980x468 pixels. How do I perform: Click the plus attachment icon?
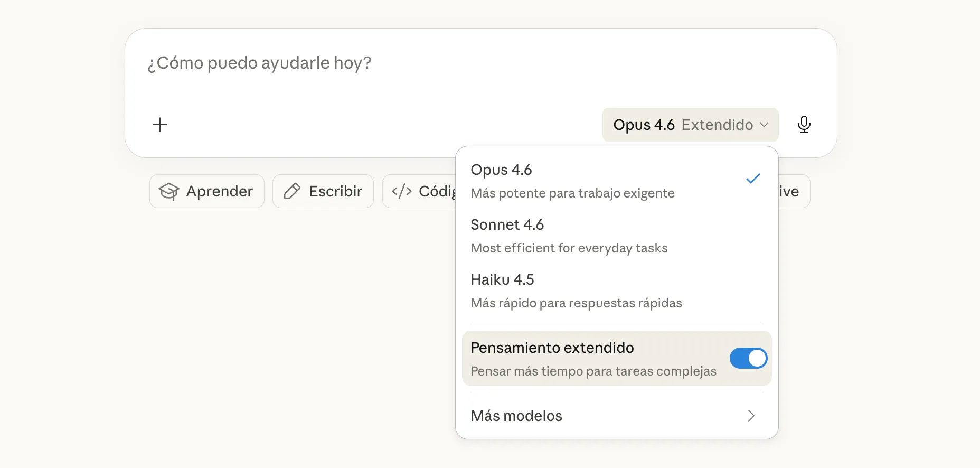(160, 125)
